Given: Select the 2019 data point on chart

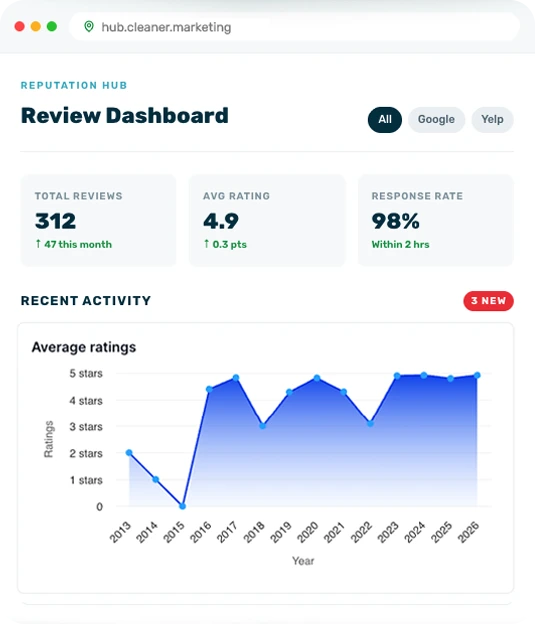Looking at the screenshot, I should [290, 392].
